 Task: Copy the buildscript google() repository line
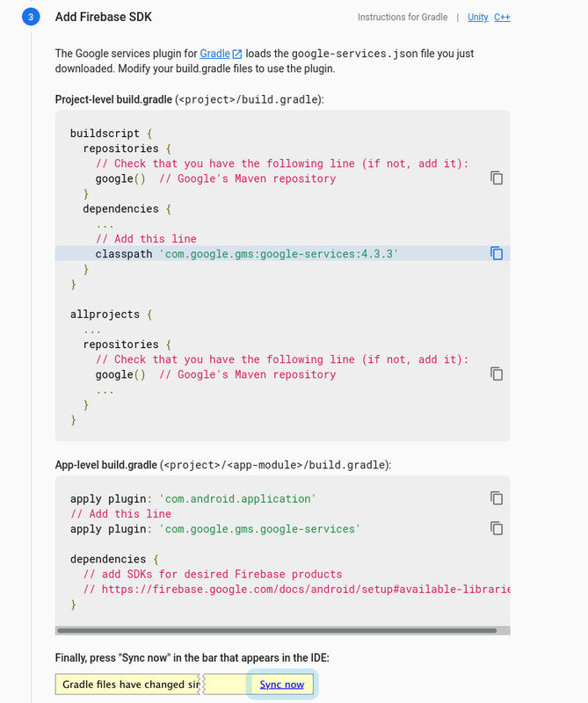[496, 178]
